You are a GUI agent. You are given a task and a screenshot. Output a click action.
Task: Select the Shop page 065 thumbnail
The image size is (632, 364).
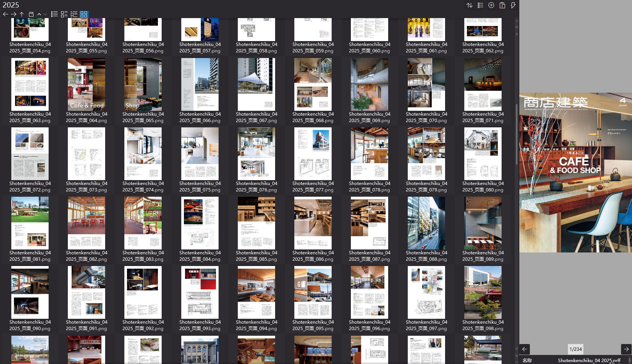pos(143,84)
